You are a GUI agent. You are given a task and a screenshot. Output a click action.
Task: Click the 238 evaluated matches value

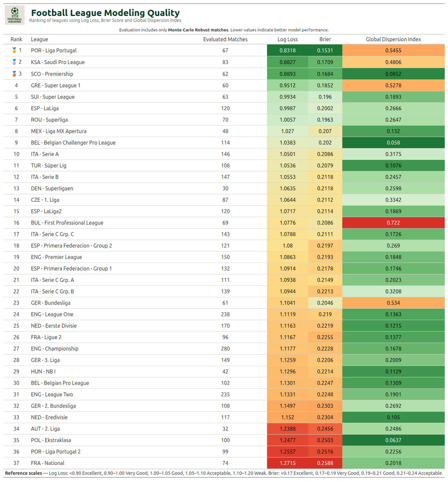tap(225, 314)
